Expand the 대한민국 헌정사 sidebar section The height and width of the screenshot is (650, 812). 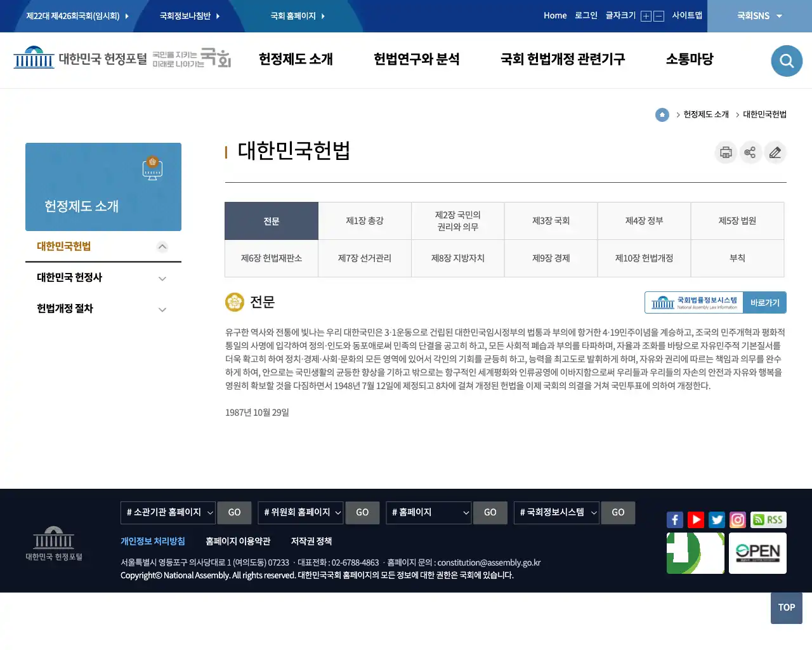162,279
